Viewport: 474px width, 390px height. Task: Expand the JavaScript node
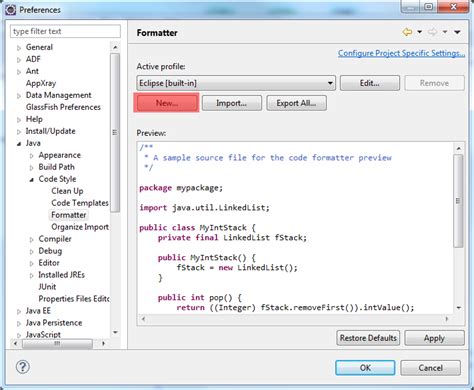tap(19, 335)
